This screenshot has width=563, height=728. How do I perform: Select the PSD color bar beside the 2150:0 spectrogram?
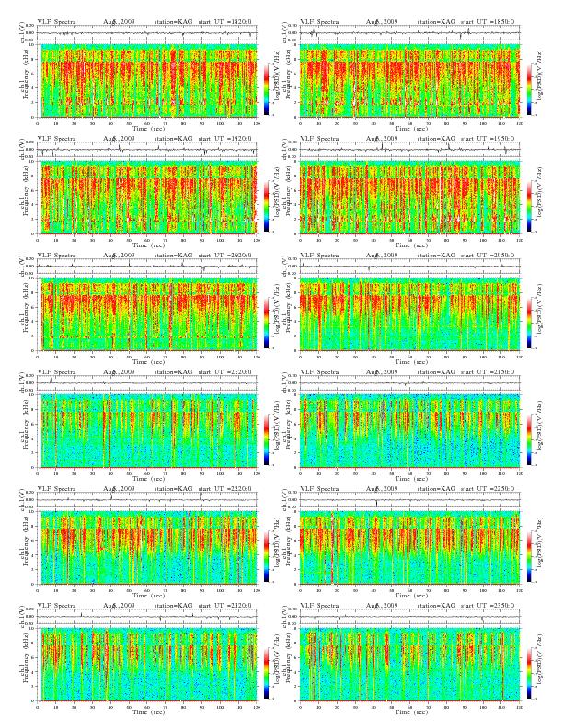pos(529,439)
